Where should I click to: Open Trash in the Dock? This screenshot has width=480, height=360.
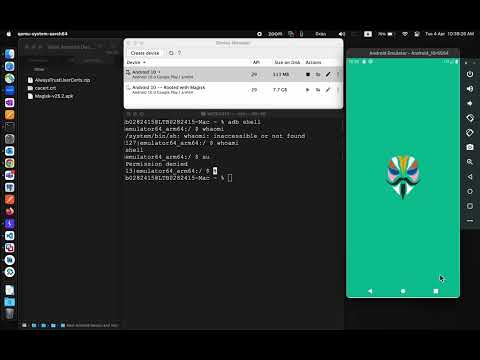(10, 313)
